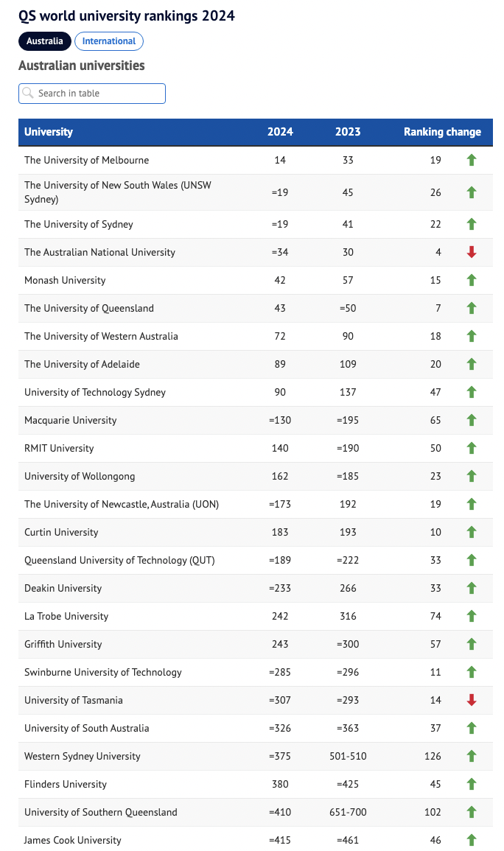
Task: Switch to the International tab
Action: (x=109, y=41)
